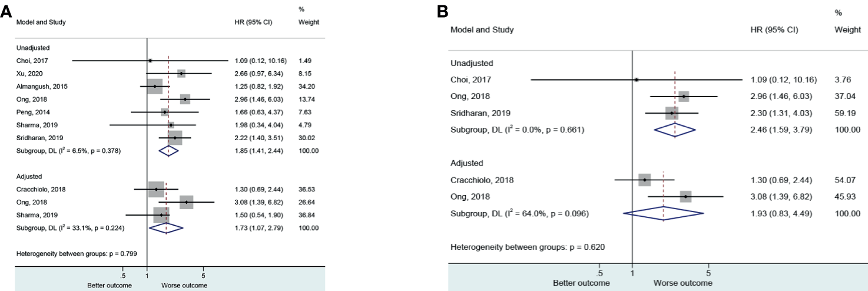This screenshot has height=291, width=868.
Task: Click the adjusted subgroup diamond in panel B
Action: coord(663,213)
